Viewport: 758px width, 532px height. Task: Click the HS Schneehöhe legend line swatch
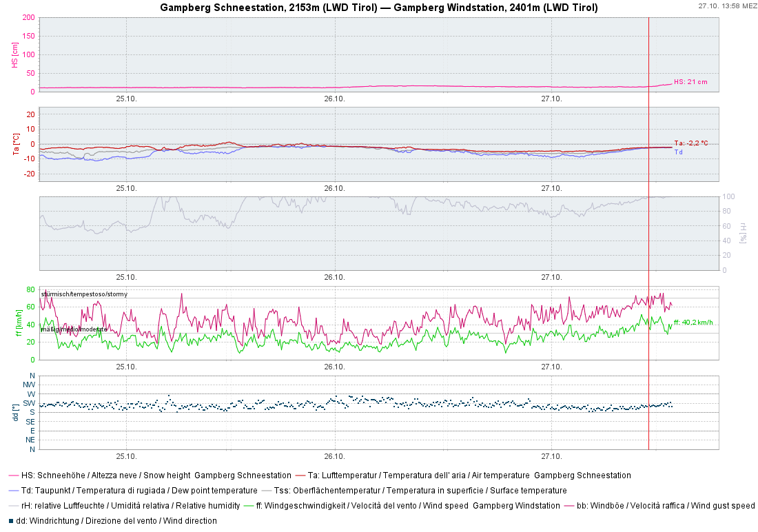(13, 475)
